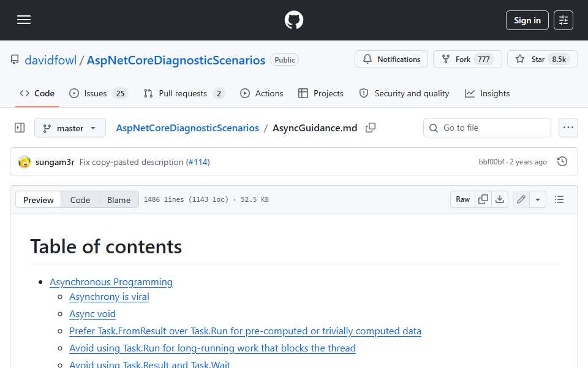This screenshot has height=368, width=588.
Task: Click the Issues counter 25
Action: tap(120, 93)
